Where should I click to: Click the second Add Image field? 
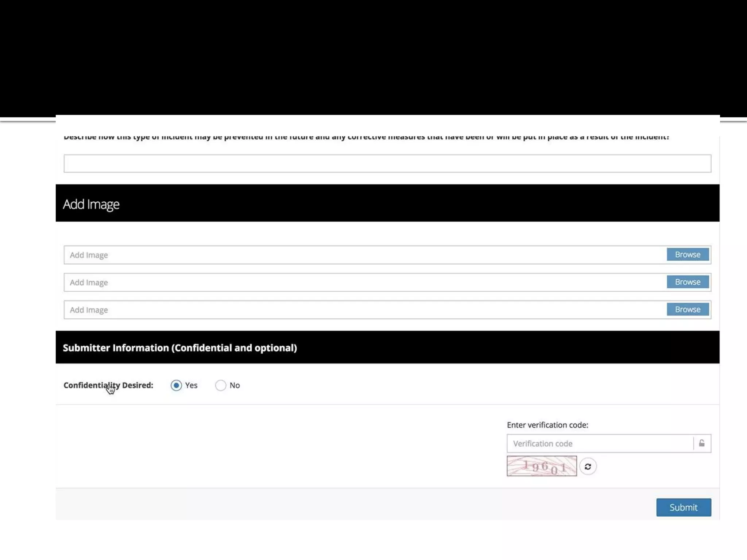[x=365, y=282]
